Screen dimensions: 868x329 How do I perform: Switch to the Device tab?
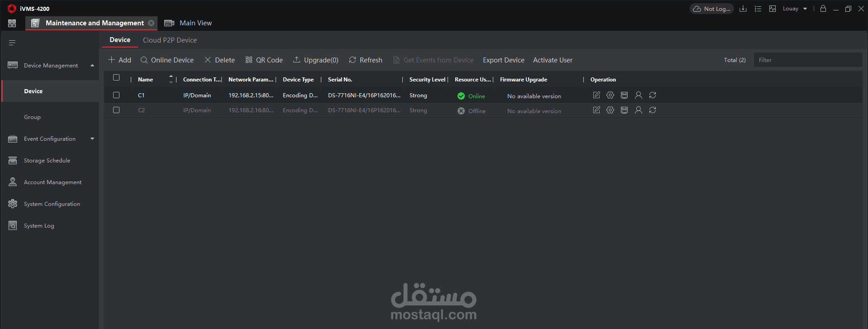pyautogui.click(x=120, y=40)
